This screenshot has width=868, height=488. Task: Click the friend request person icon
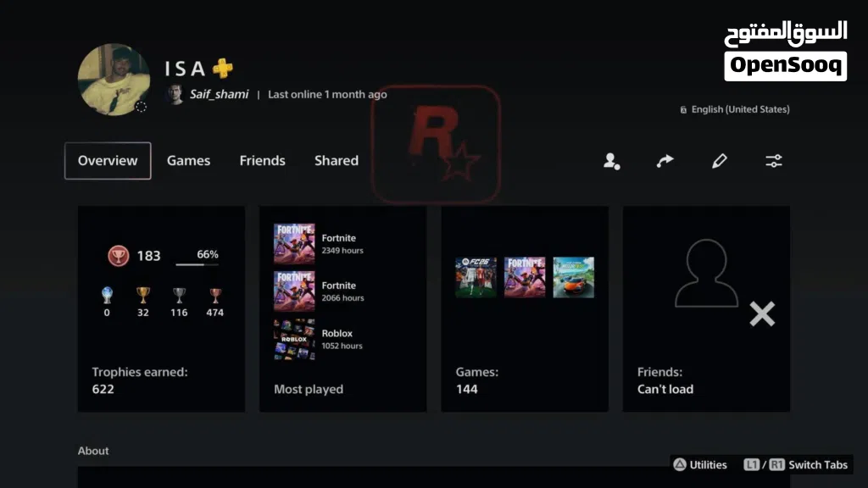pyautogui.click(x=611, y=161)
